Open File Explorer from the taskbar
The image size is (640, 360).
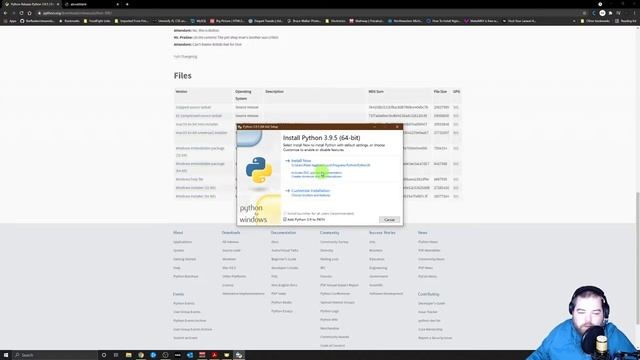(129, 355)
